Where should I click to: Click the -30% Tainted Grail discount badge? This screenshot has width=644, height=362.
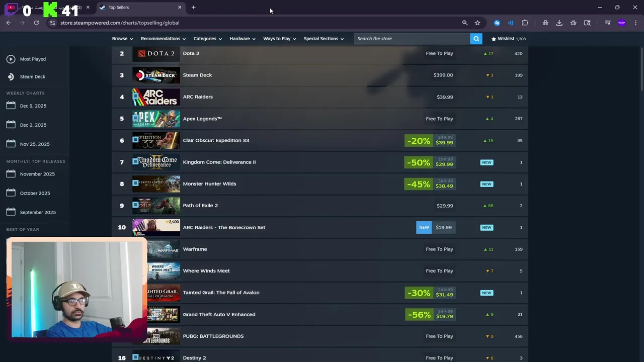(419, 293)
